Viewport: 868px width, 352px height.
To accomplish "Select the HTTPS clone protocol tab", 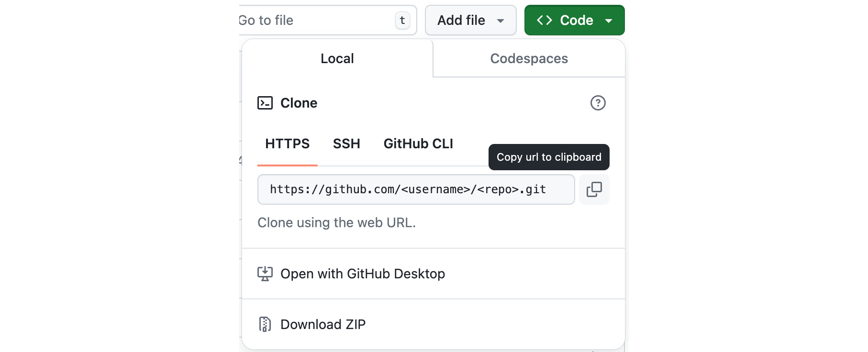I will pos(287,143).
